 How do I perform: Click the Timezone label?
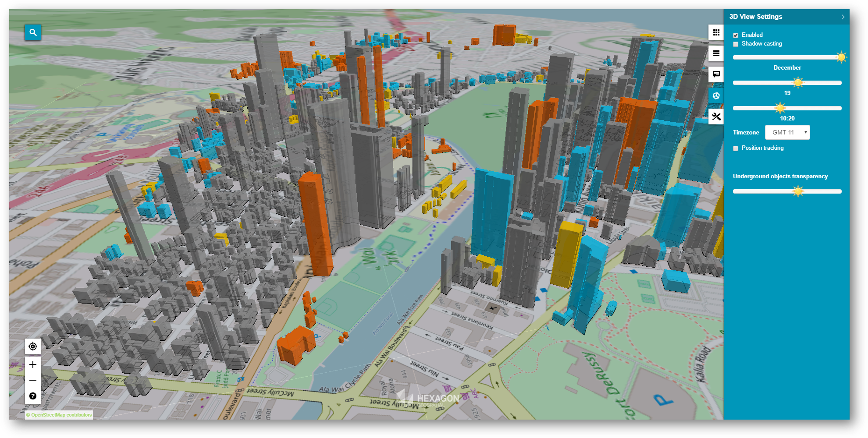(746, 132)
